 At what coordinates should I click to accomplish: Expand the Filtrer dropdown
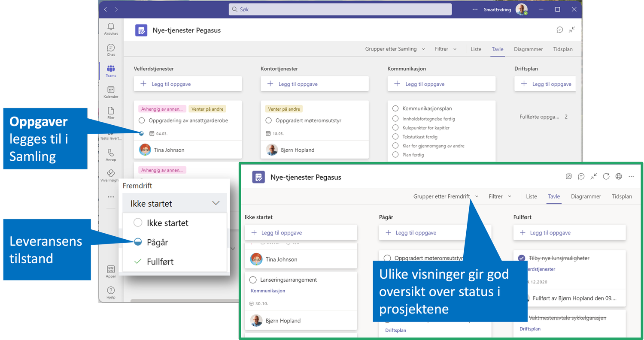445,48
